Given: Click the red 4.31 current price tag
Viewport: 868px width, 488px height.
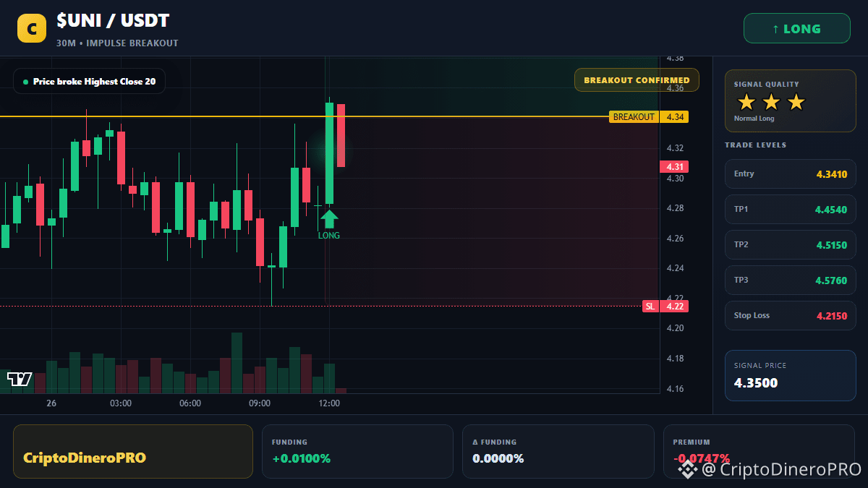Looking at the screenshot, I should point(674,167).
